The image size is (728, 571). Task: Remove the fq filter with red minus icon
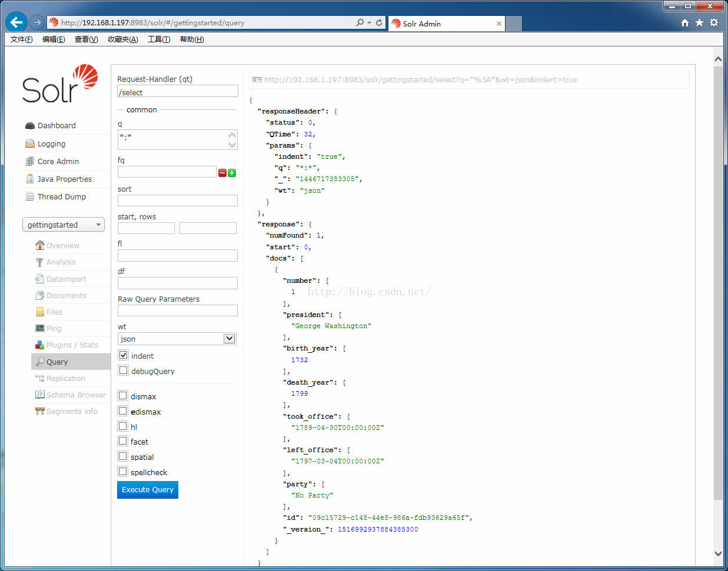(x=222, y=173)
